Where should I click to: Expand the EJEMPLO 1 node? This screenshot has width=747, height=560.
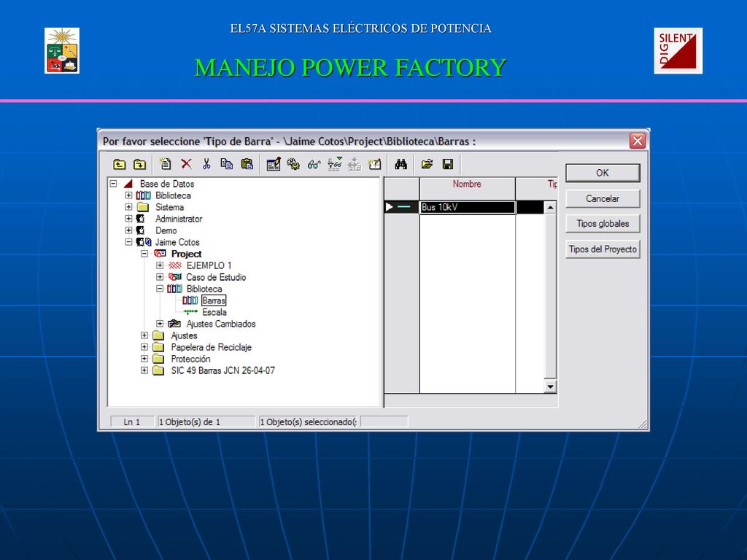click(160, 265)
